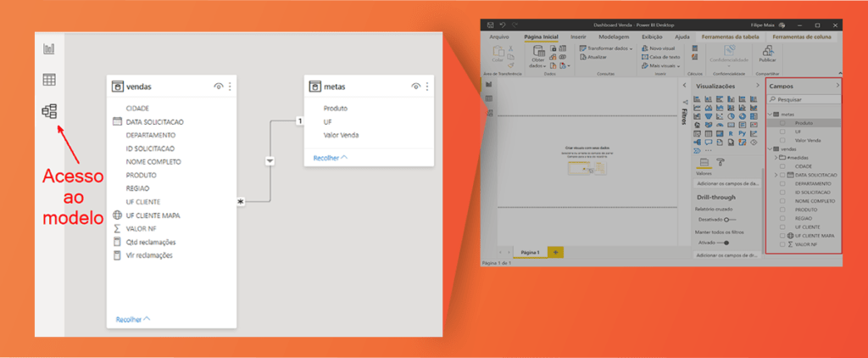Open the Format paint roller tab icon

[x=721, y=162]
